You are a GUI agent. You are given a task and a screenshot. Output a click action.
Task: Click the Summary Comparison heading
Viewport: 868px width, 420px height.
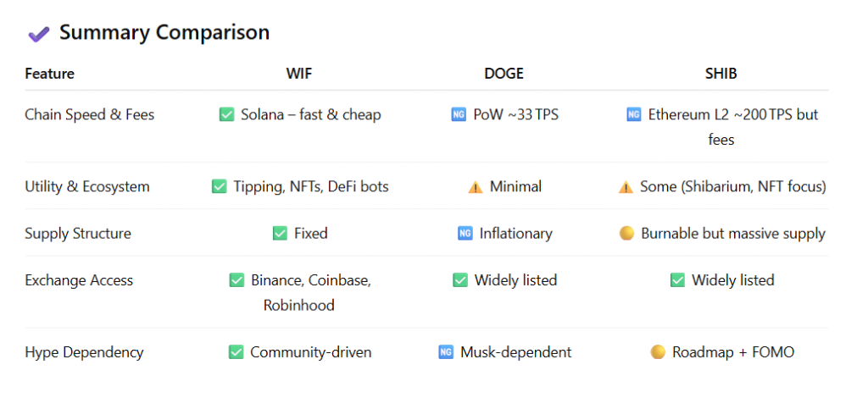pyautogui.click(x=164, y=33)
